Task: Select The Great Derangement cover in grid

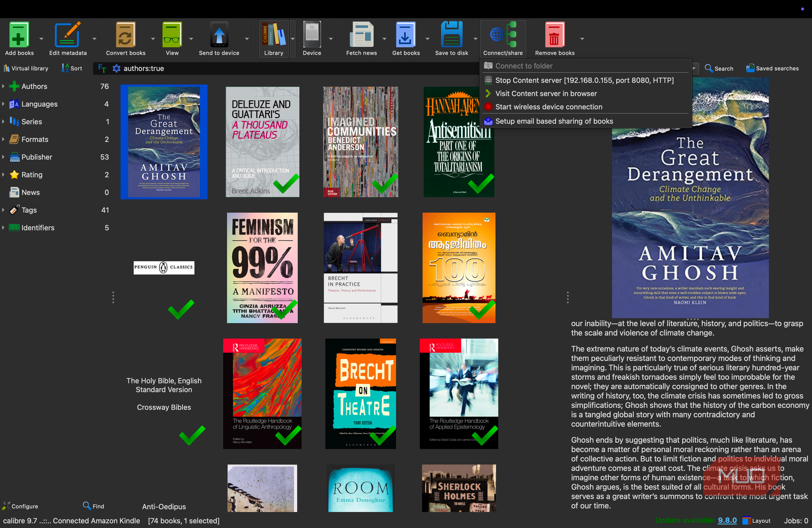Action: click(164, 142)
